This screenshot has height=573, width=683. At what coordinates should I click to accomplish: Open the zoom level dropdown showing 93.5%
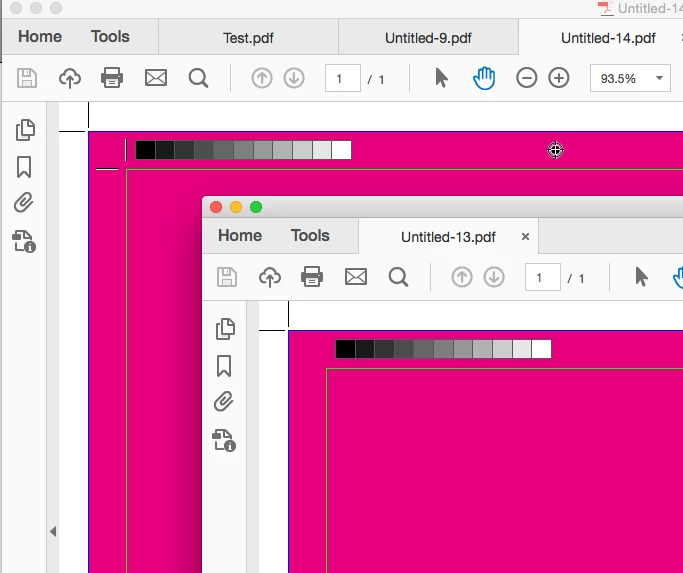pos(630,78)
